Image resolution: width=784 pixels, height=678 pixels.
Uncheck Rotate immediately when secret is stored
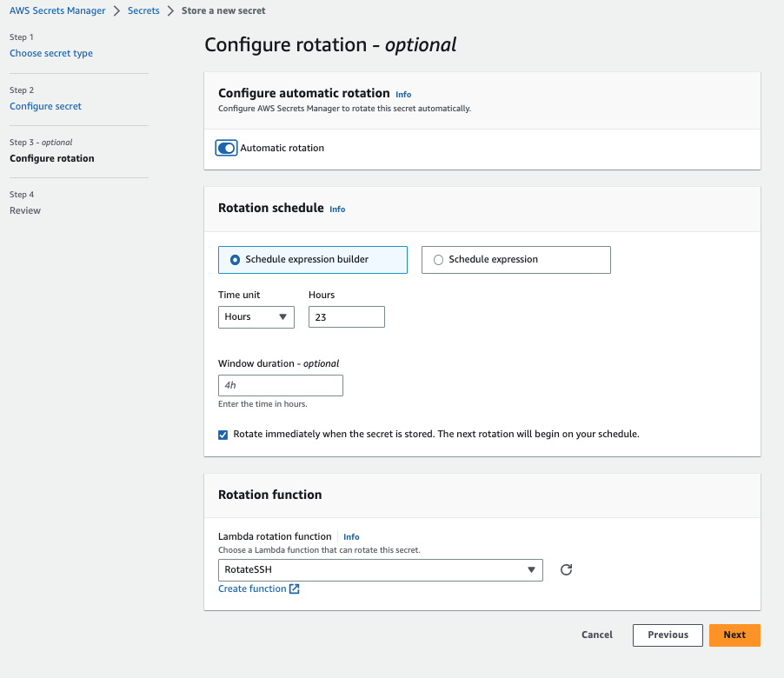pos(223,435)
